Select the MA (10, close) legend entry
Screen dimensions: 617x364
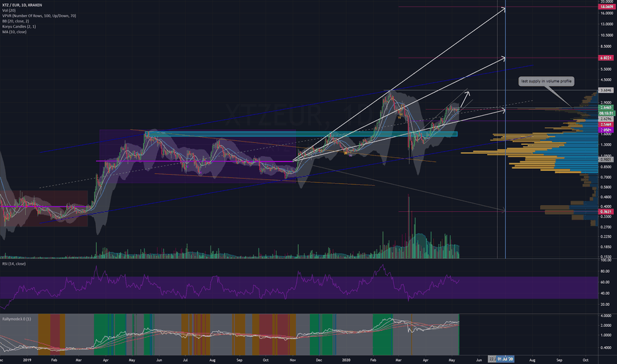coord(14,32)
